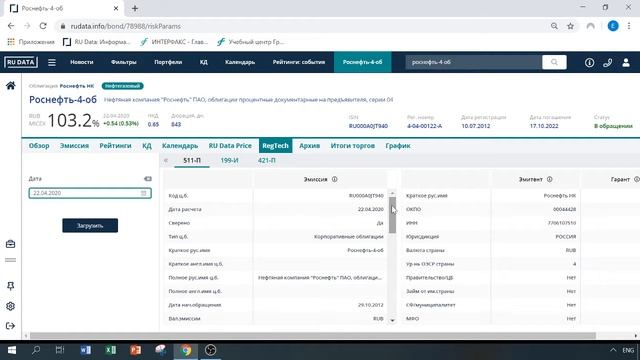Open Приложения apps shortcut
640x360 pixels.
tap(31, 42)
